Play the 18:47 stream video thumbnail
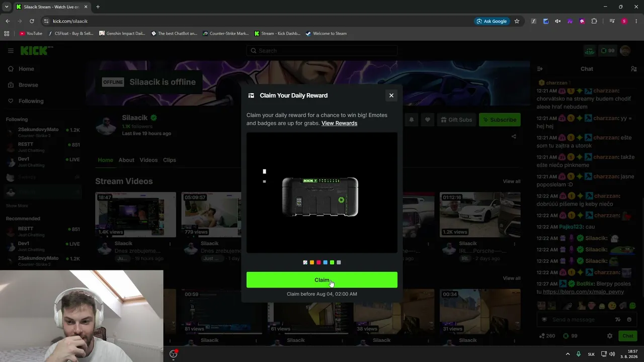Image resolution: width=644 pixels, height=362 pixels. tap(136, 215)
